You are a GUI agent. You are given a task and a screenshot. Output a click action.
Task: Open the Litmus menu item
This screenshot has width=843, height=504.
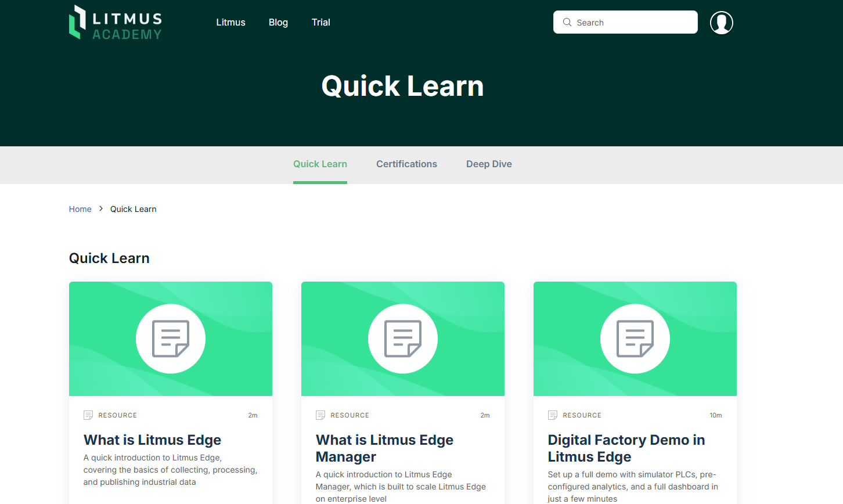[x=230, y=22]
